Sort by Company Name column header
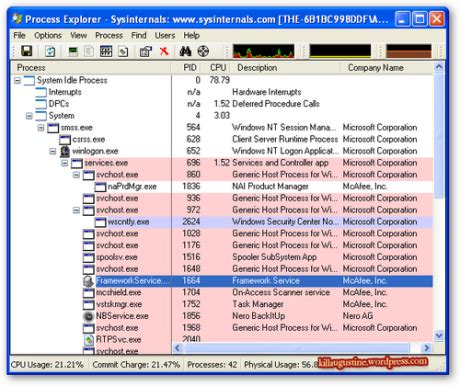The image size is (460, 386). point(387,68)
